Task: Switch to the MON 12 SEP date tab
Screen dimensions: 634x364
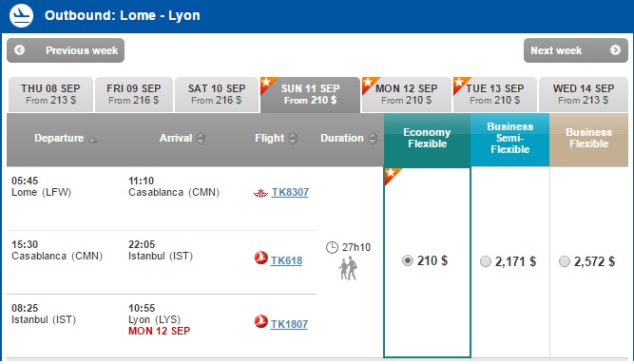Action: click(x=407, y=94)
